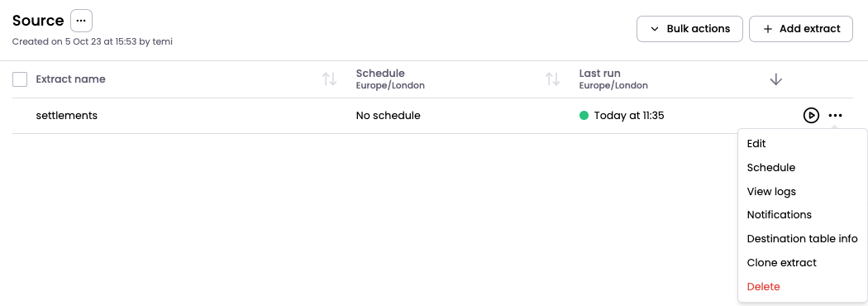Open the settlements row three-dot menu

pos(835,116)
